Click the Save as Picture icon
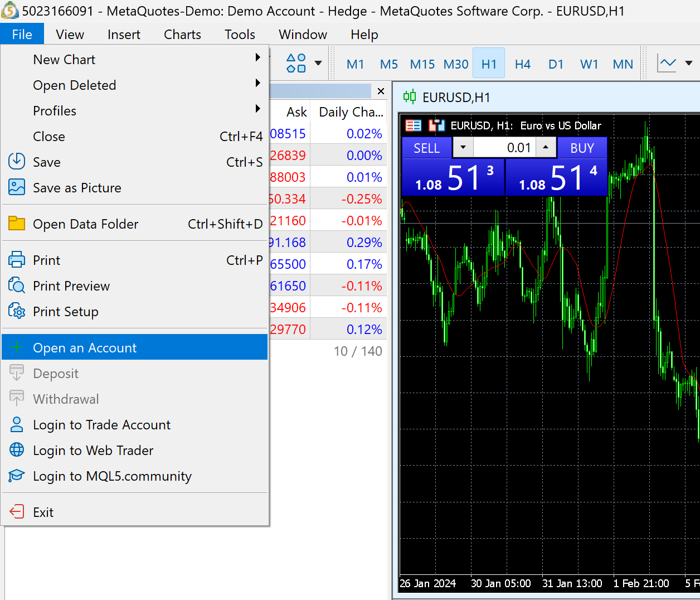 17,187
